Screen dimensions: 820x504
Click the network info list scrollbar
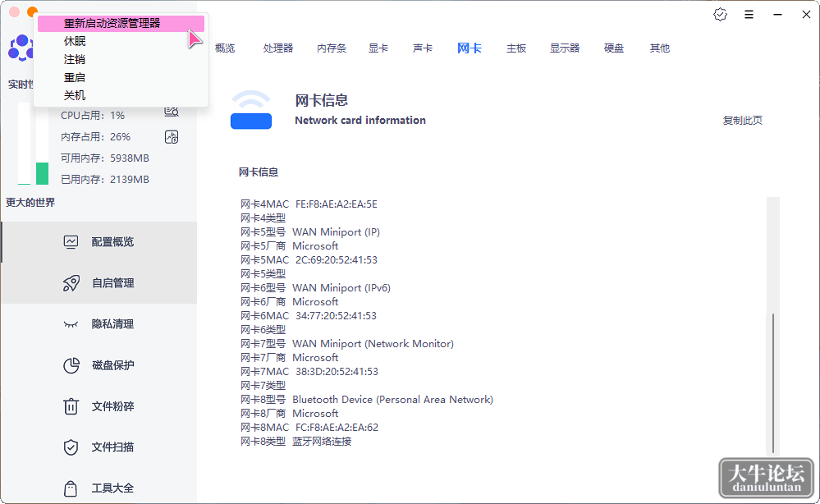pos(773,383)
